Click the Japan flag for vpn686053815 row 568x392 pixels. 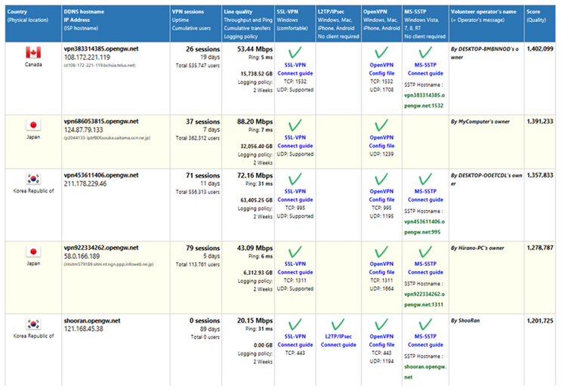33,125
